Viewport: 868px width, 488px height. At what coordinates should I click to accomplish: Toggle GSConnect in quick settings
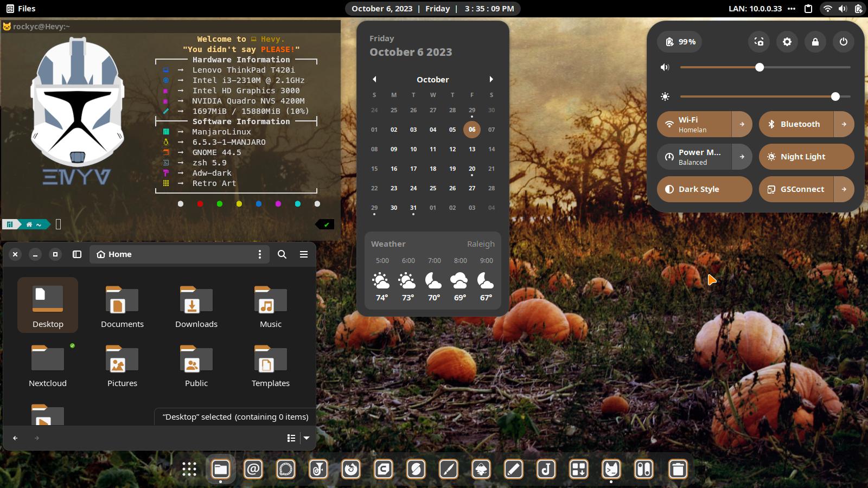click(796, 189)
